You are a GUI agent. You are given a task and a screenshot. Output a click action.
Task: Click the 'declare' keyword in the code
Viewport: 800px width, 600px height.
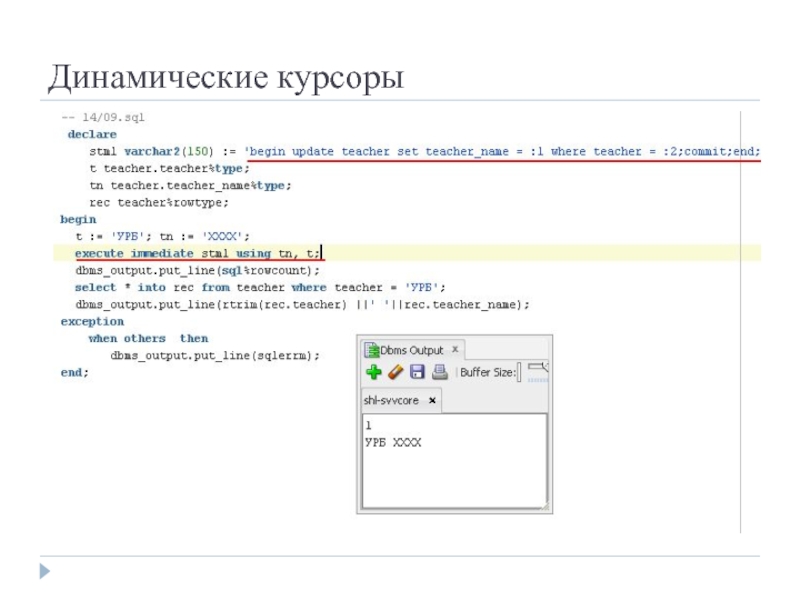click(92, 134)
